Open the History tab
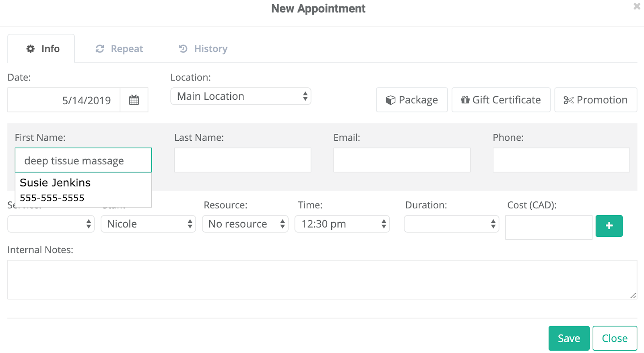This screenshot has height=353, width=644. point(203,49)
